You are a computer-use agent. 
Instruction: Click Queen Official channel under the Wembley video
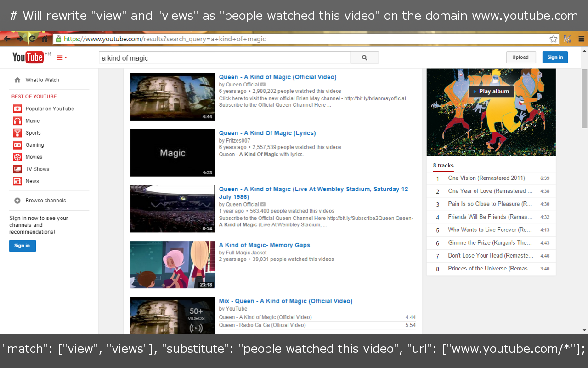click(x=243, y=204)
